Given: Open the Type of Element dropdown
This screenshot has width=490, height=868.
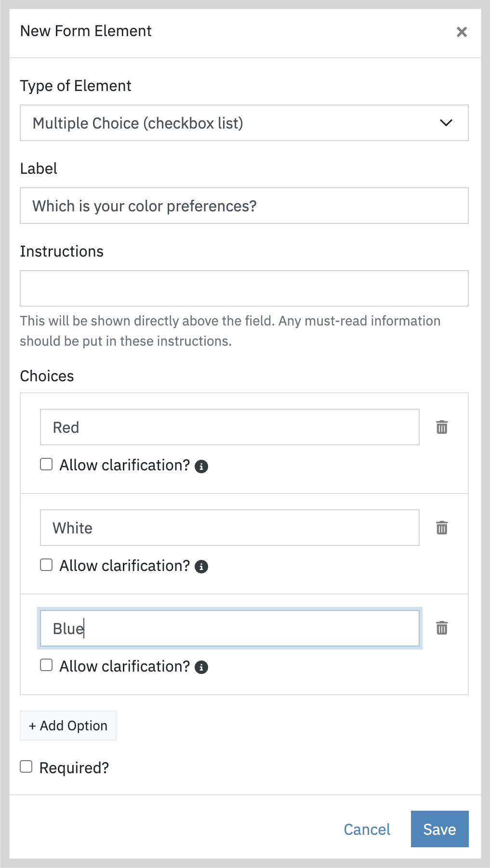Looking at the screenshot, I should coord(244,123).
